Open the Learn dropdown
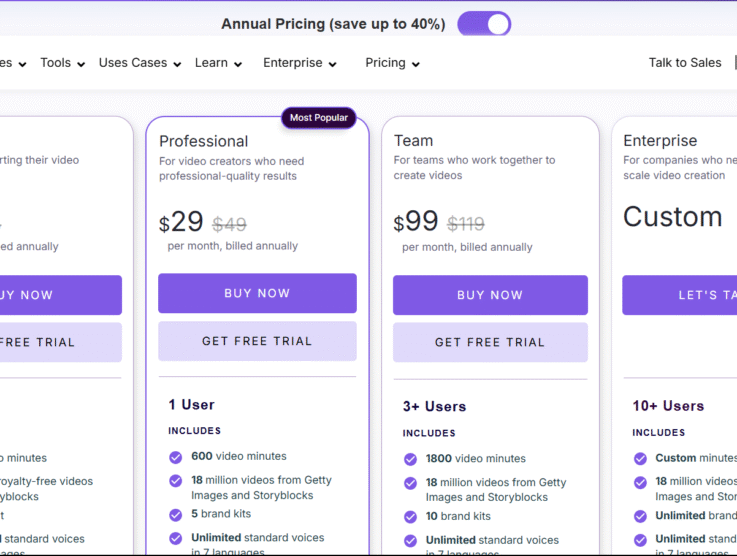Screen dimensions: 737x556 coord(218,63)
